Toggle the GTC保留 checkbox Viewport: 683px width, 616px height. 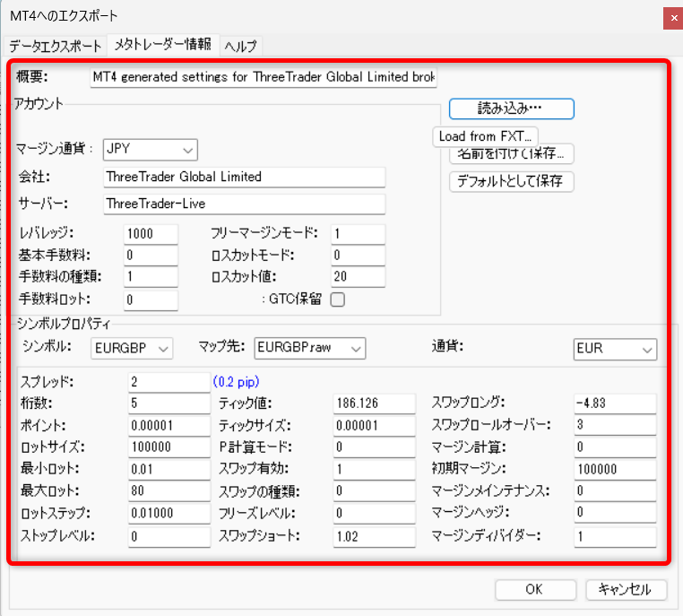tap(338, 299)
